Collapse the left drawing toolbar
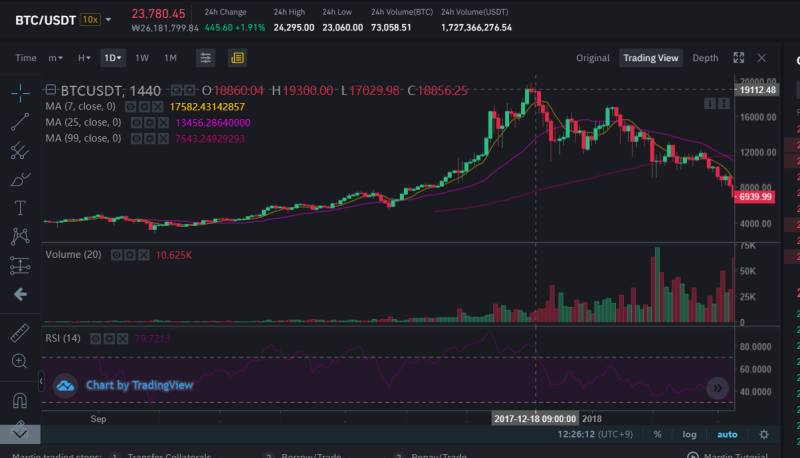This screenshot has width=800, height=458. point(41,381)
